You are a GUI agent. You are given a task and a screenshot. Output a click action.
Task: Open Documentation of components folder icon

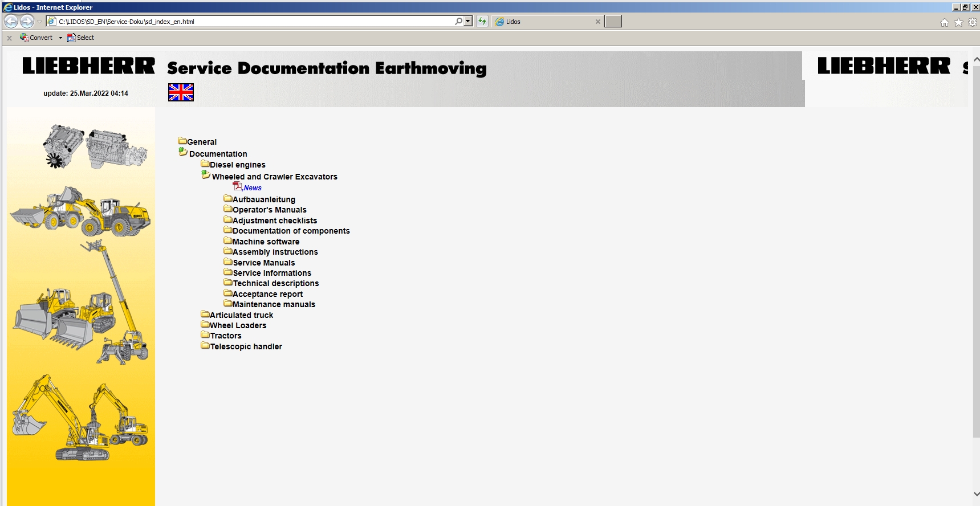point(228,230)
